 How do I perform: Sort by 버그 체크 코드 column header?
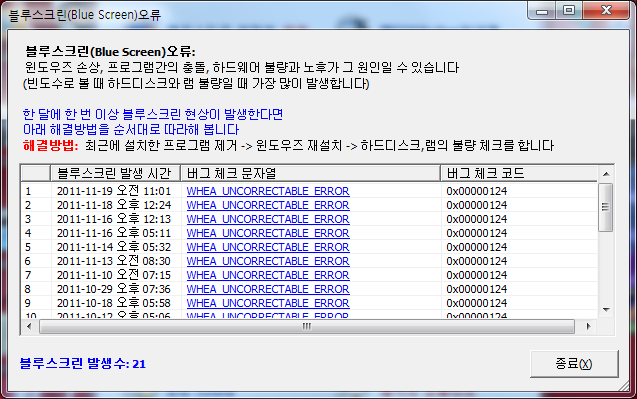519,173
